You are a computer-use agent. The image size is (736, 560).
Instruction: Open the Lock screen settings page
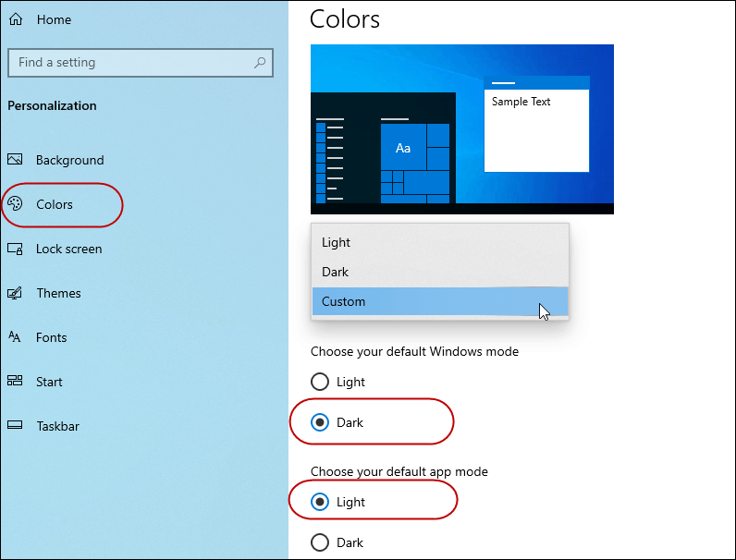click(x=68, y=249)
